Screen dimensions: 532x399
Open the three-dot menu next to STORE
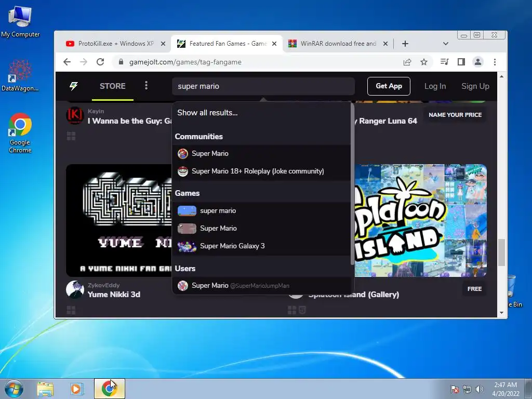(x=146, y=86)
